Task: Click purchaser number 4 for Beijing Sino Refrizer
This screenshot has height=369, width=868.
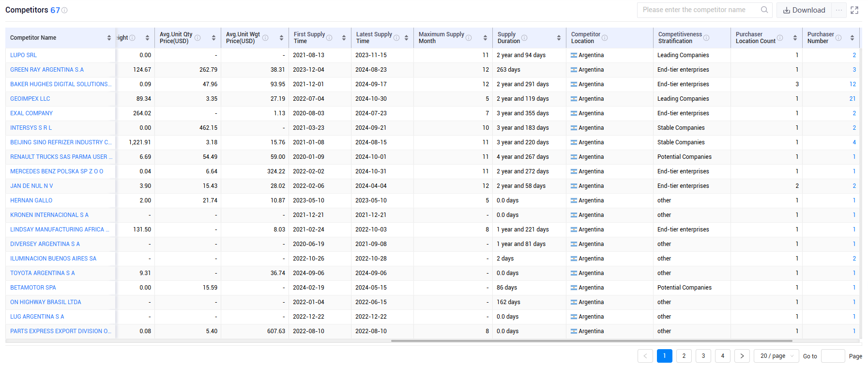Action: [854, 142]
